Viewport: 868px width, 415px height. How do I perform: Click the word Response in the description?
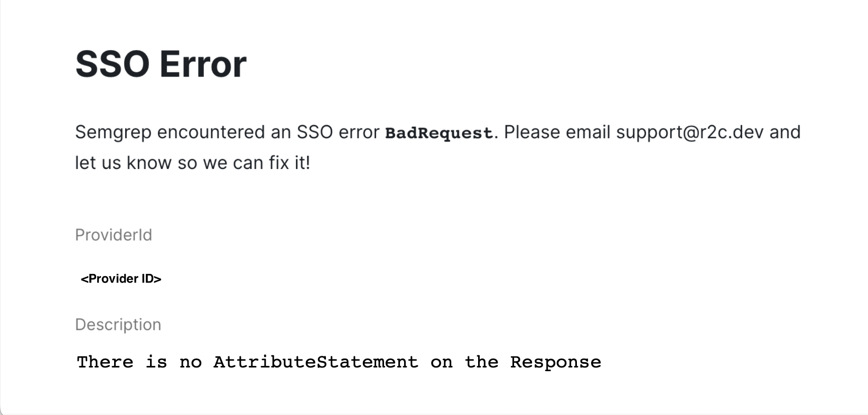coord(555,362)
